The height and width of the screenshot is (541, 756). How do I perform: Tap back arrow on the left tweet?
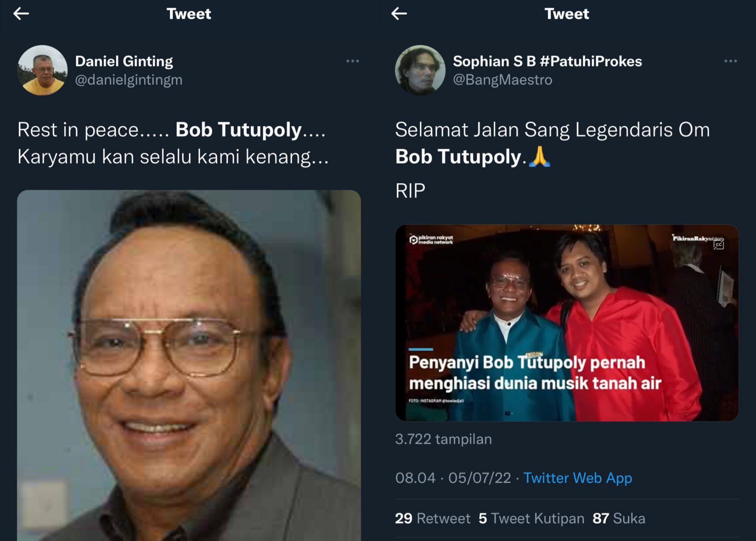[21, 14]
